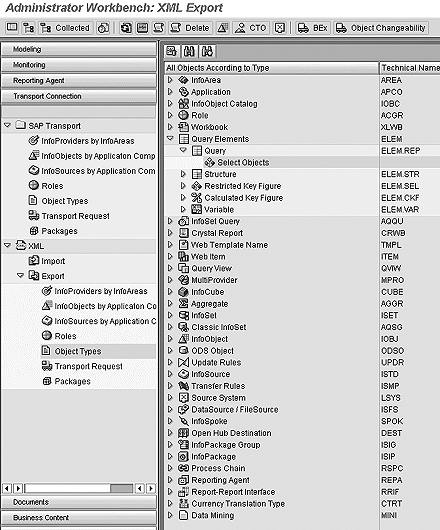Click the ELEM.VAR technical name cell
This screenshot has width=440, height=530.
400,210
